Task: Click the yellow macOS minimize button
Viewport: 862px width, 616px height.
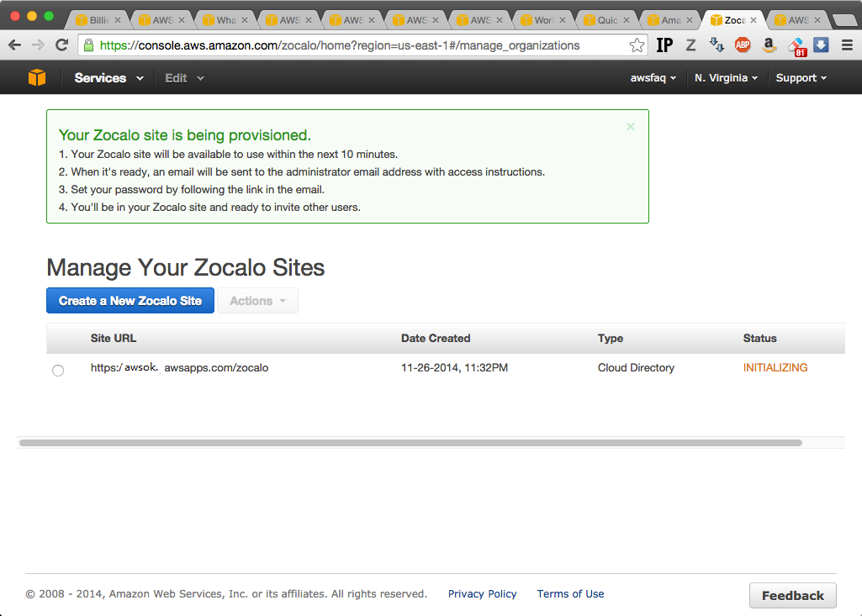Action: (x=32, y=16)
